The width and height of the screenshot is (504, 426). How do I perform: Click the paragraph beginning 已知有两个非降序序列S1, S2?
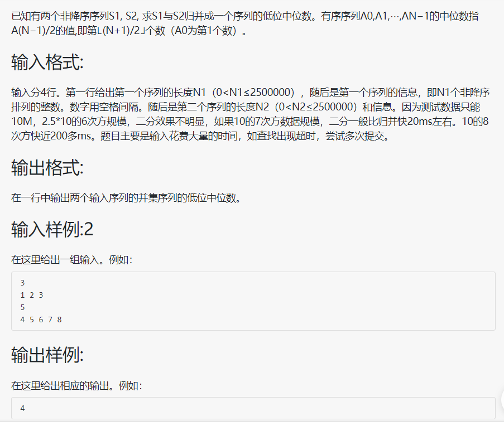(245, 23)
